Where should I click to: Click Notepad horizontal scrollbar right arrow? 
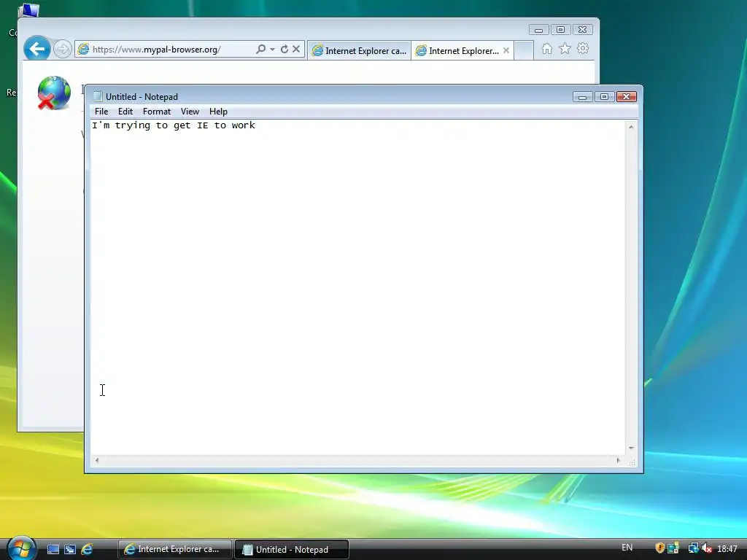point(619,460)
